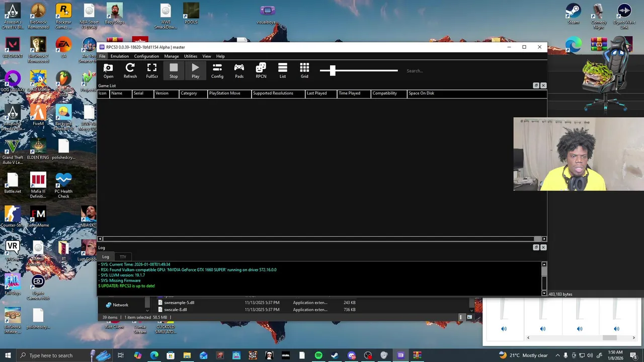
Task: Click the log scrollbar down arrow
Action: [x=544, y=293]
